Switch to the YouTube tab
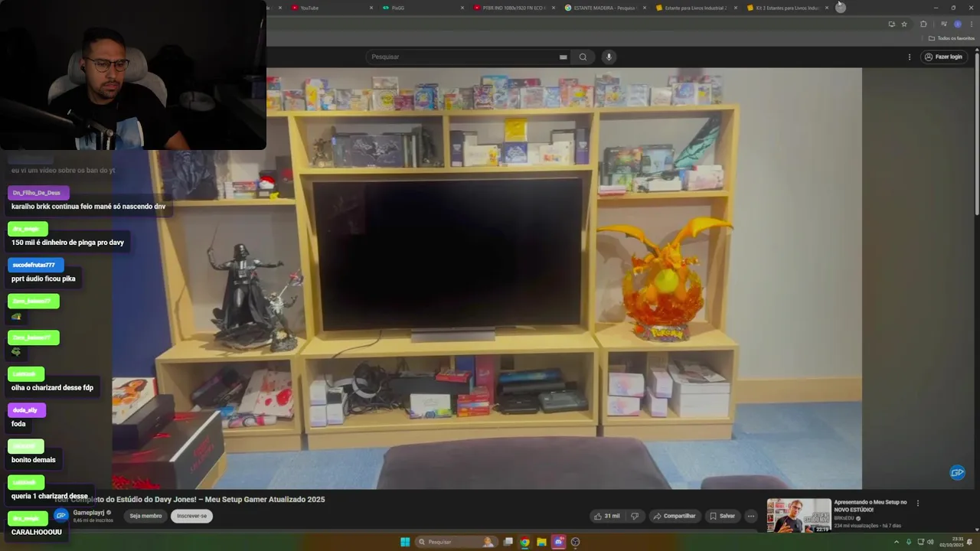 332,8
